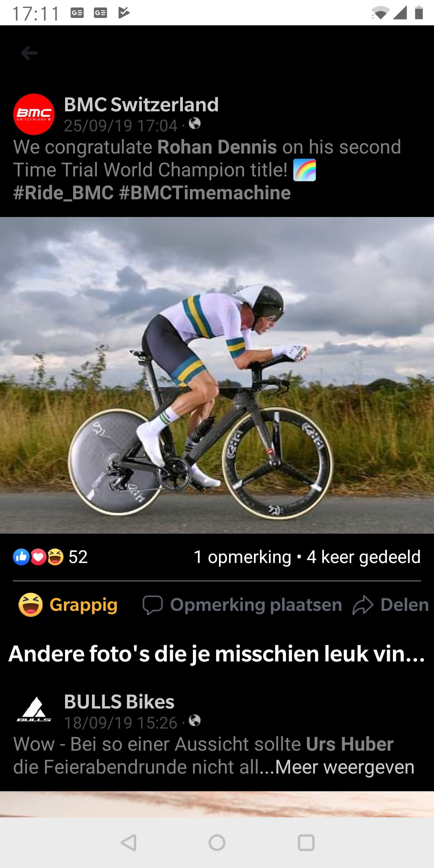Open the Rohan Dennis time trial photo
The image size is (434, 868).
(217, 375)
